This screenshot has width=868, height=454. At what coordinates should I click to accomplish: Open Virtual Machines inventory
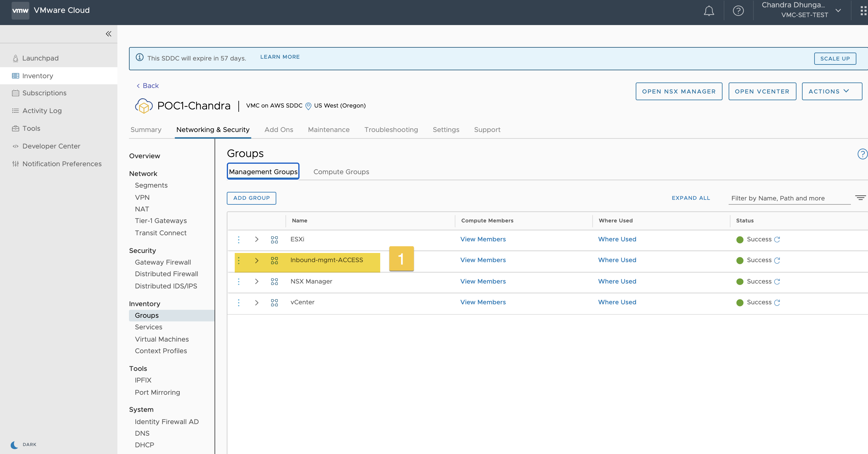[162, 339]
